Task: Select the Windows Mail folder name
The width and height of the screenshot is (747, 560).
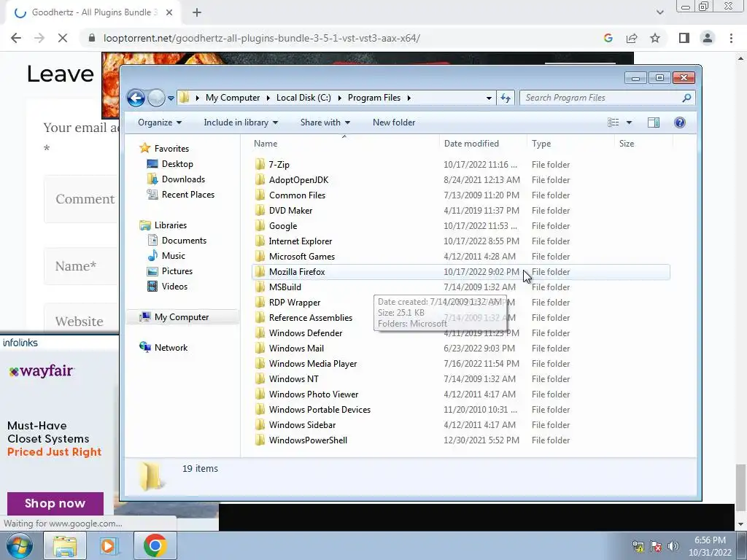Action: tap(296, 348)
